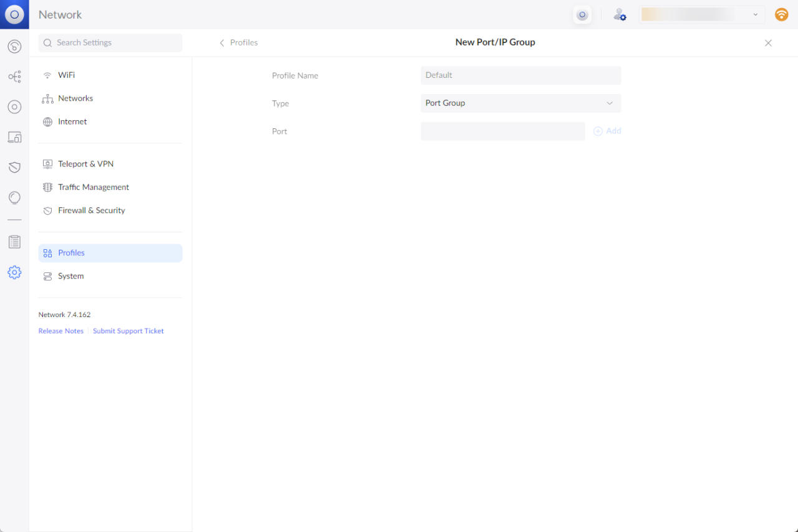Image resolution: width=798 pixels, height=532 pixels.
Task: Click the Search Settings field
Action: pos(110,43)
